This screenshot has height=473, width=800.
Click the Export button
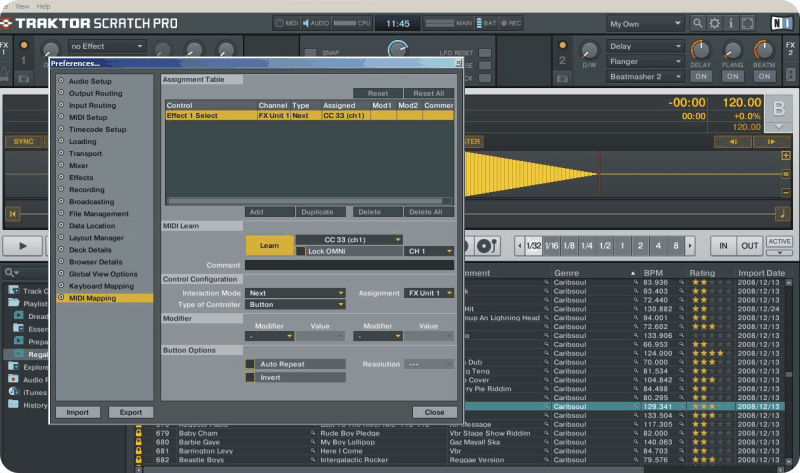[130, 412]
